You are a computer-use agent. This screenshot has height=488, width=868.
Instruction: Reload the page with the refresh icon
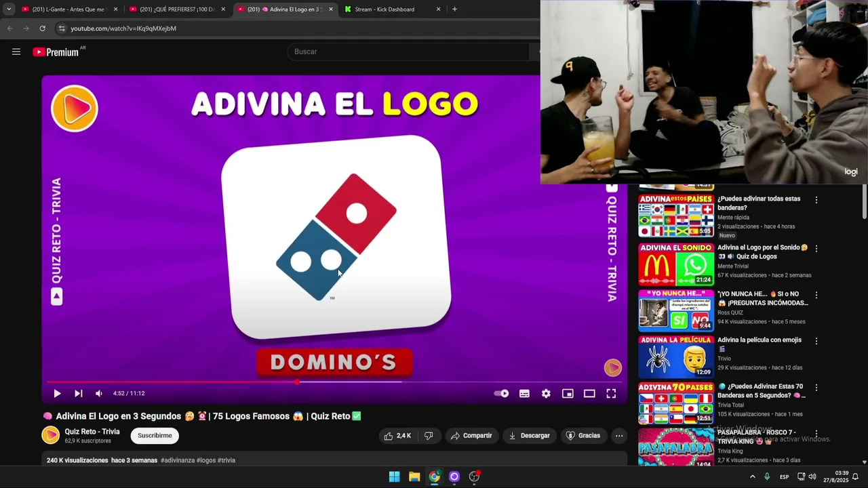pos(42,28)
